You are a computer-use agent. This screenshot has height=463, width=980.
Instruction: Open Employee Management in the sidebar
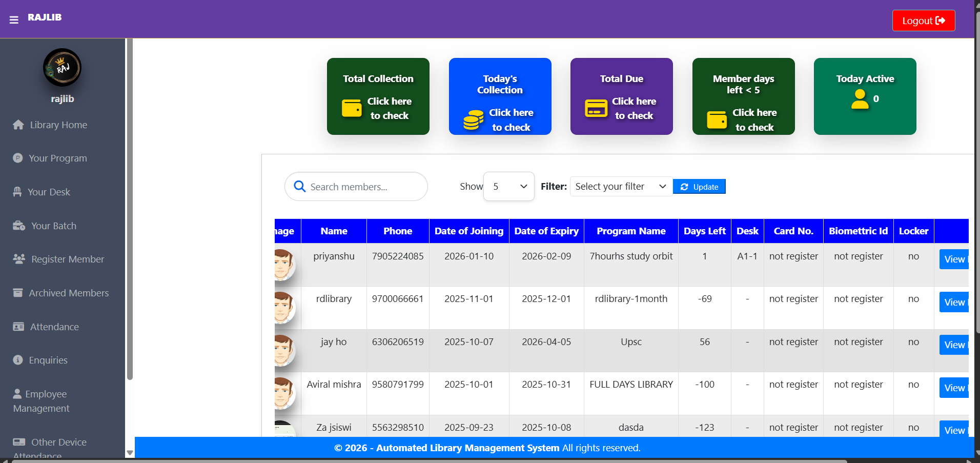pyautogui.click(x=18, y=393)
